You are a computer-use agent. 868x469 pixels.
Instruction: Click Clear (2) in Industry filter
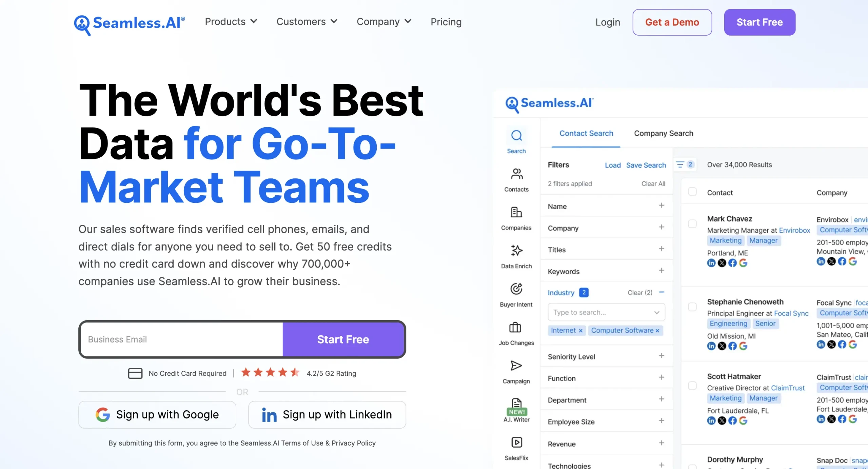[640, 292]
